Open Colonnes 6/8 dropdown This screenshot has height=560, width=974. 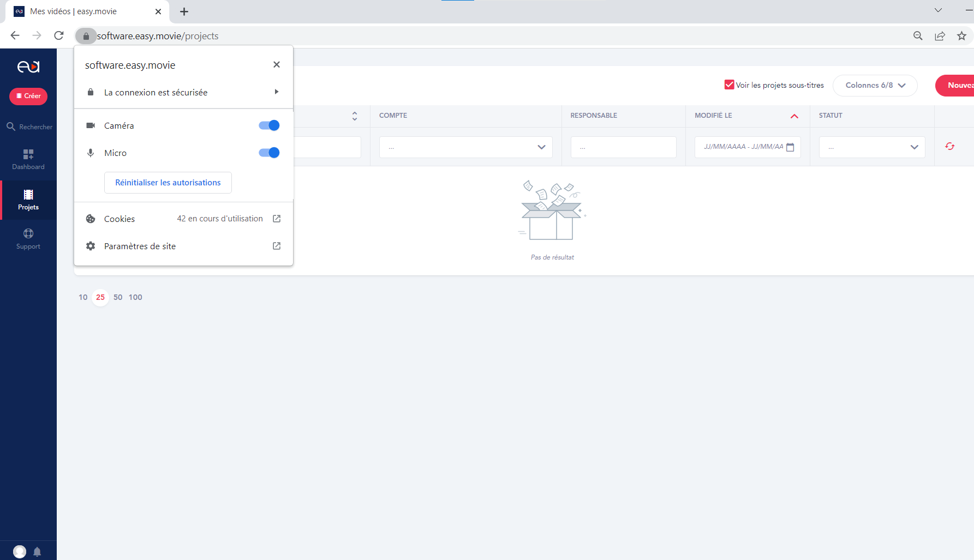[x=875, y=85]
